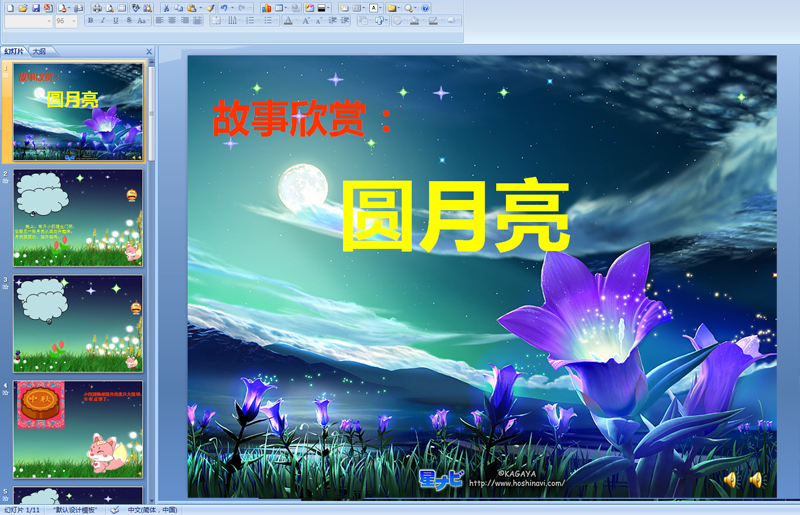800x515 pixels.
Task: Open the help question mark icon
Action: (x=425, y=8)
